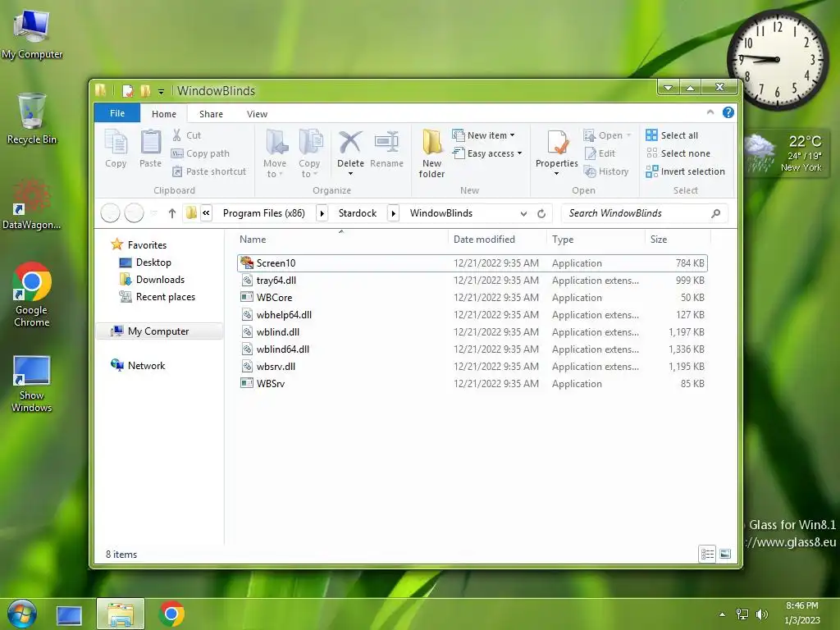Click Select none in ribbon
The image size is (840, 630).
point(678,153)
